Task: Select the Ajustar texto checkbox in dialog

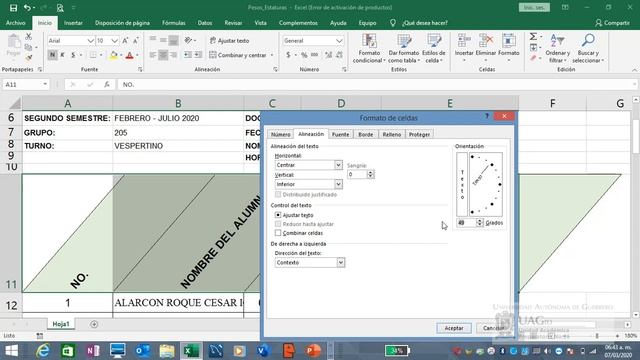Action: [x=278, y=215]
